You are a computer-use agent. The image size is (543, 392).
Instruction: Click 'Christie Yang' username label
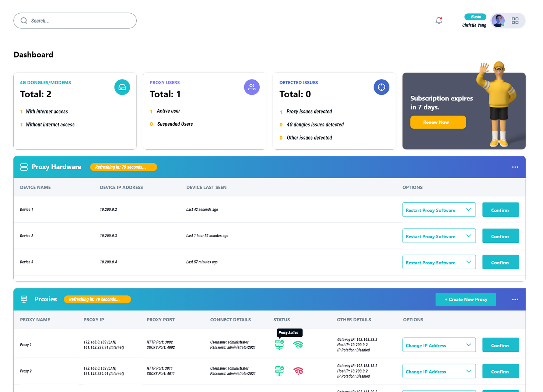click(474, 25)
